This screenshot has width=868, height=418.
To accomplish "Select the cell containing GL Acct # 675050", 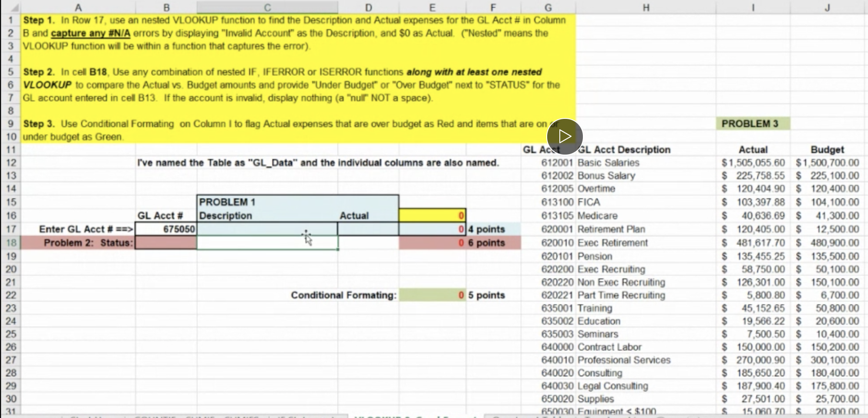I will click(166, 229).
